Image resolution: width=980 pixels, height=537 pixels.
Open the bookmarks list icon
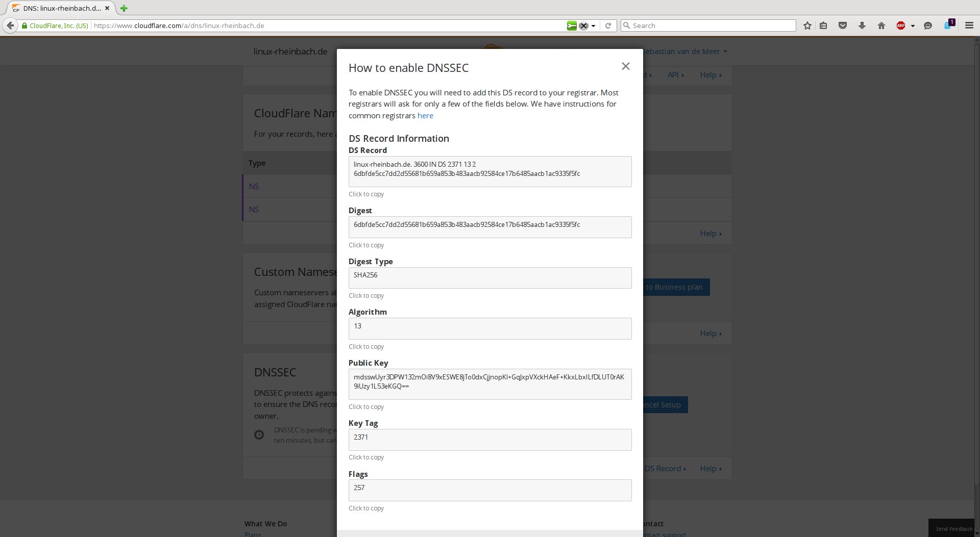point(823,25)
